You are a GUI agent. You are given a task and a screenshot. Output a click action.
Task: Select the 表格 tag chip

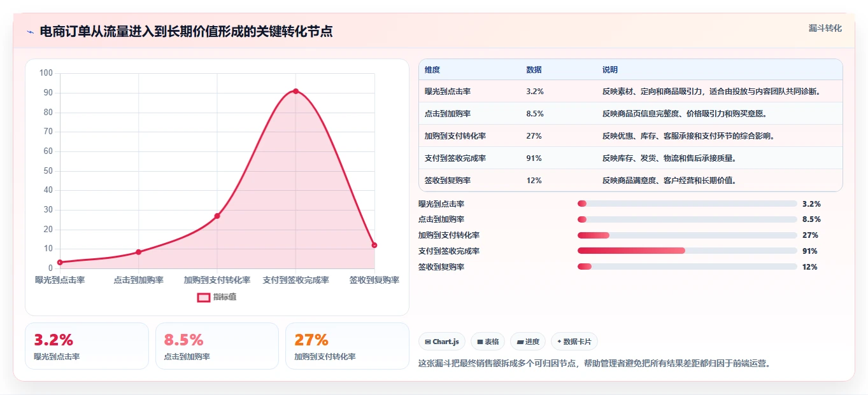488,342
